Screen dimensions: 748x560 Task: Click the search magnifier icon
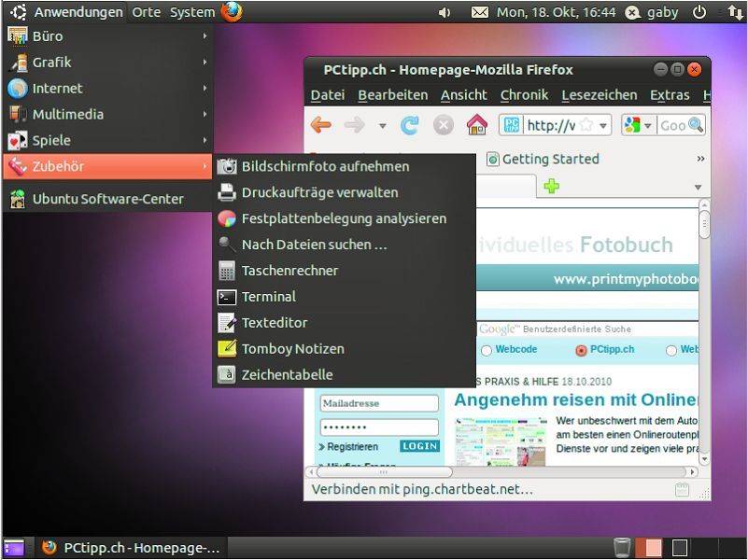click(x=696, y=125)
